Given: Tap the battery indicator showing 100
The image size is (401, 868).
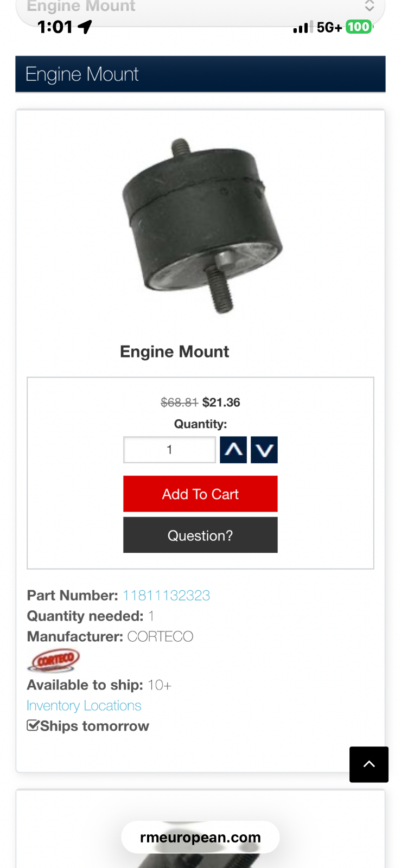Looking at the screenshot, I should pos(359,27).
